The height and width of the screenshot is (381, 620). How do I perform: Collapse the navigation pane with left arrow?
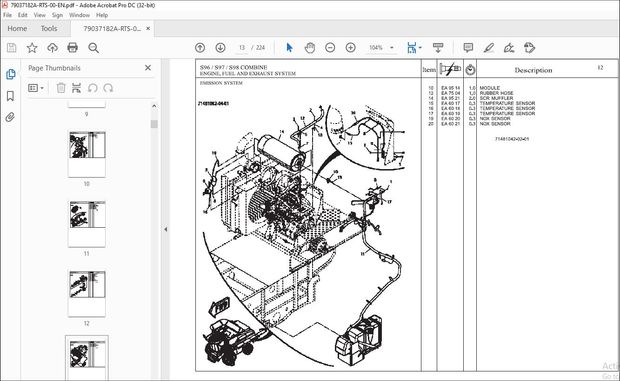[166, 229]
